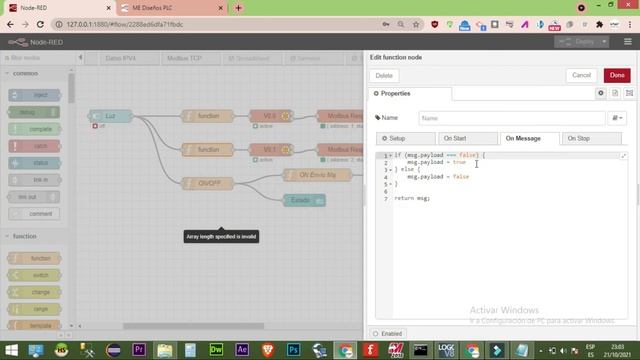Image resolution: width=640 pixels, height=360 pixels.
Task: Reload the Node-RED page
Action: click(40, 24)
